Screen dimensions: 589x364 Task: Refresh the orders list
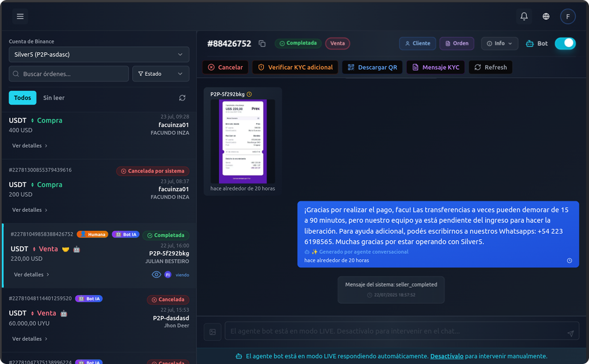(x=182, y=98)
